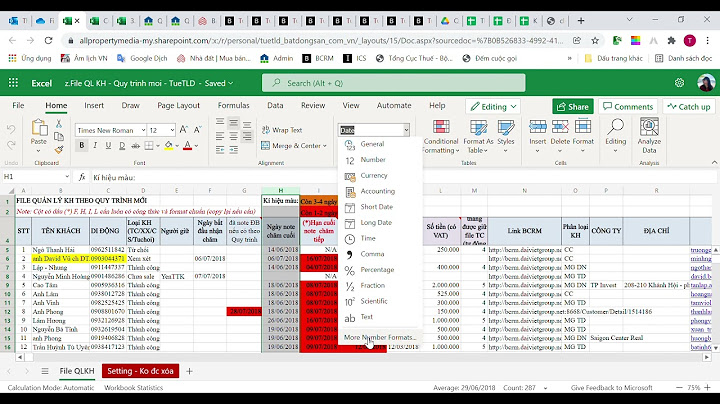Toggle Italic formatting
Viewport: 720px width, 404px height.
coord(95,146)
